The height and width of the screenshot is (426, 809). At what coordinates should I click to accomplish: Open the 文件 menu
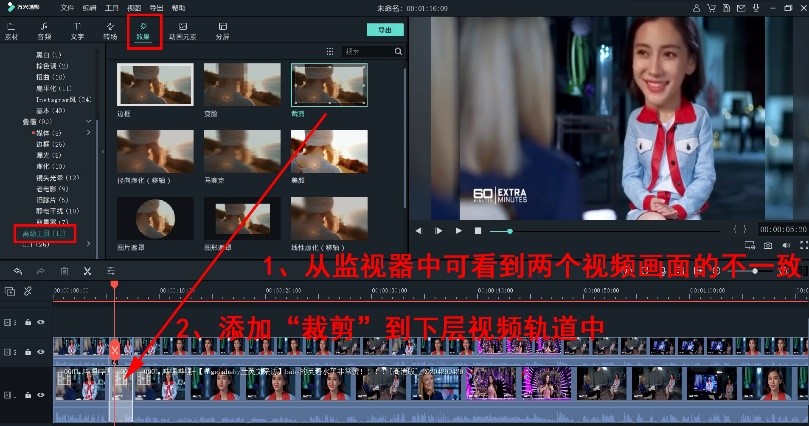(x=67, y=8)
